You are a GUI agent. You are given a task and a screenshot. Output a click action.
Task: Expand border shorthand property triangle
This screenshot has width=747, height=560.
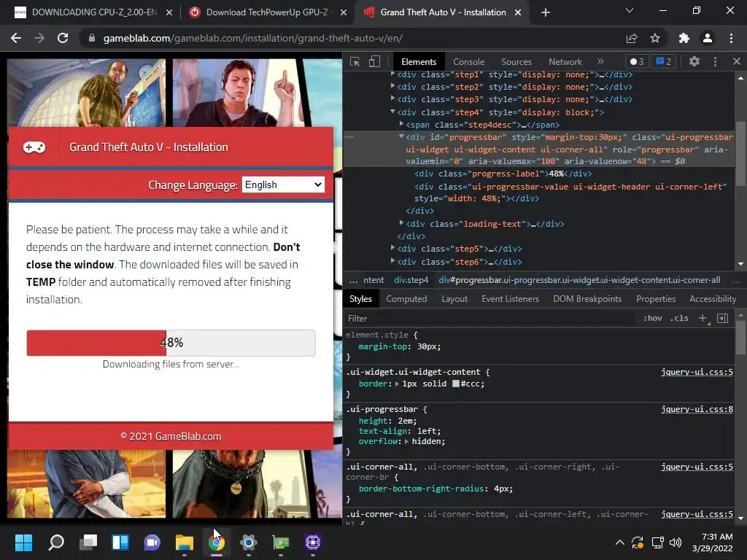click(x=397, y=384)
